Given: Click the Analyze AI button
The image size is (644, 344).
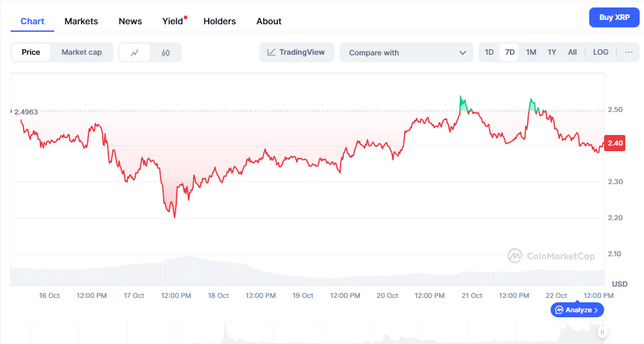Looking at the screenshot, I should [x=577, y=310].
